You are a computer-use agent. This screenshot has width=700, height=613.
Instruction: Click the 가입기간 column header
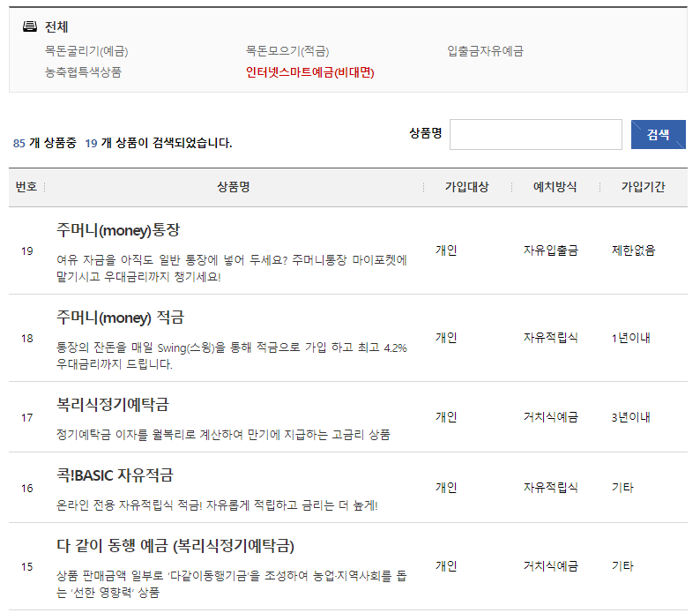[x=644, y=187]
